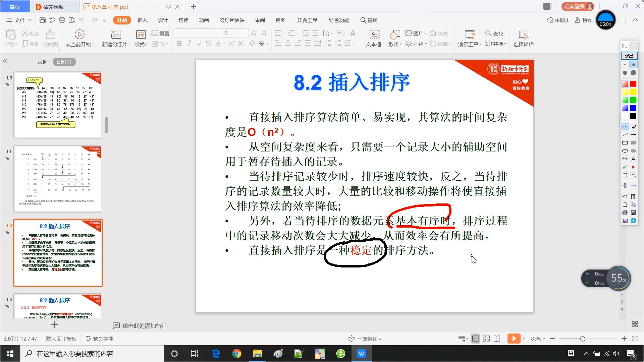Open the font name combo box
The image size is (644, 362).
pos(199,33)
